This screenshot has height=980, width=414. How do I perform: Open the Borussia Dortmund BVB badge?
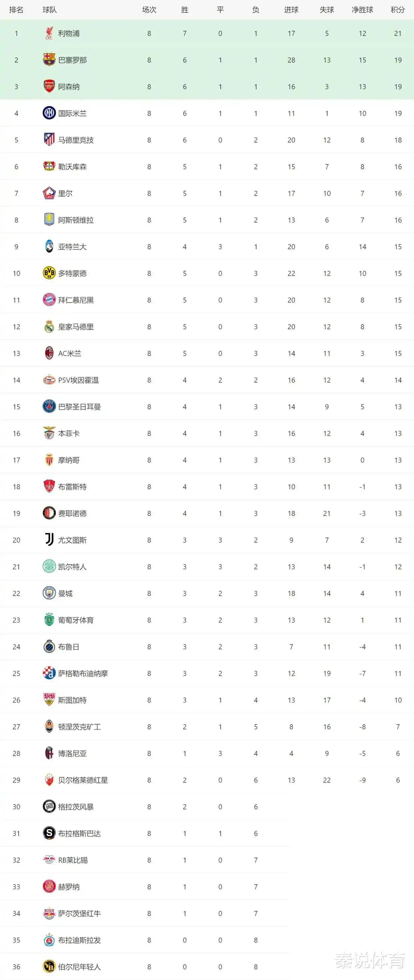[49, 273]
